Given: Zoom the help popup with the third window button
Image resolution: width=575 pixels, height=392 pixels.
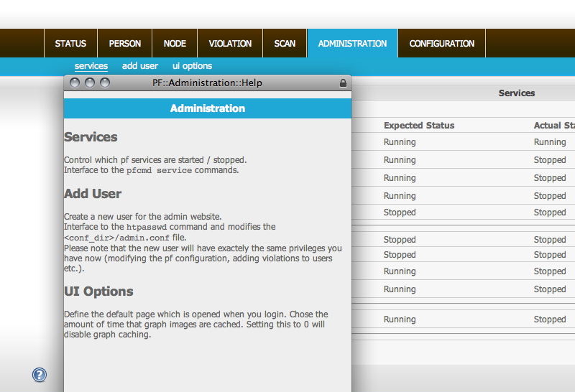Looking at the screenshot, I should [x=105, y=83].
